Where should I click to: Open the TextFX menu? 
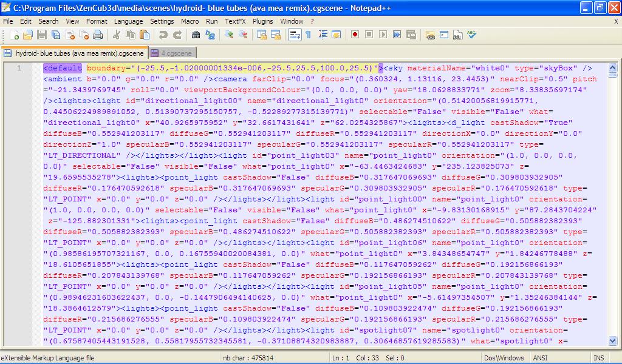[x=235, y=21]
